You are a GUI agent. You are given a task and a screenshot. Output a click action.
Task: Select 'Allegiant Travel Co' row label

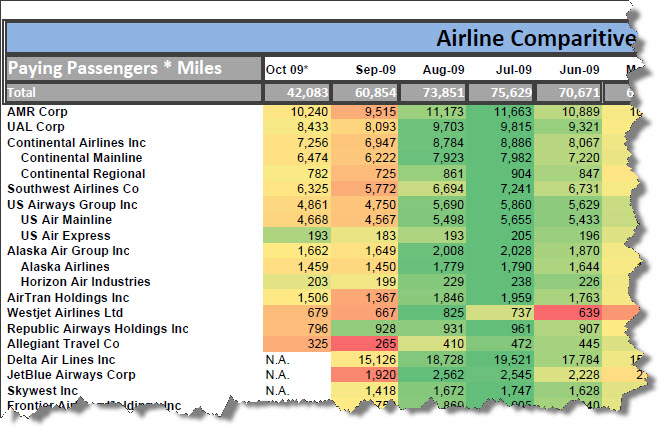64,344
